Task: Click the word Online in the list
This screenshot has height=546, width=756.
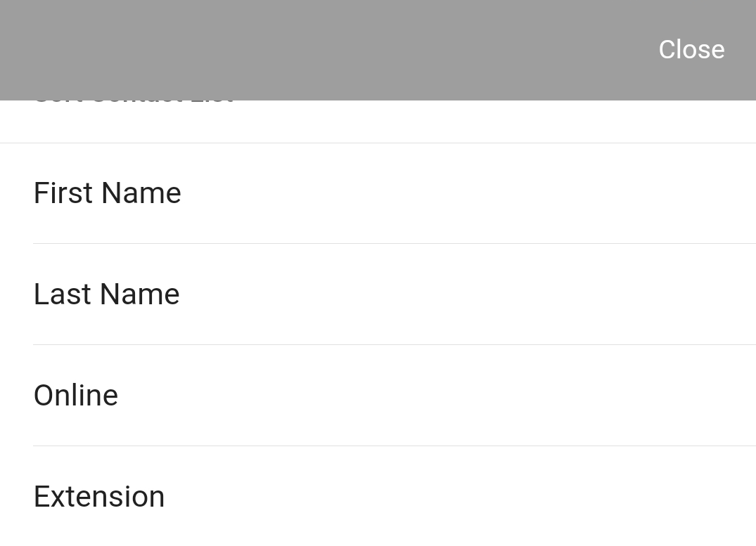Action: pos(76,396)
